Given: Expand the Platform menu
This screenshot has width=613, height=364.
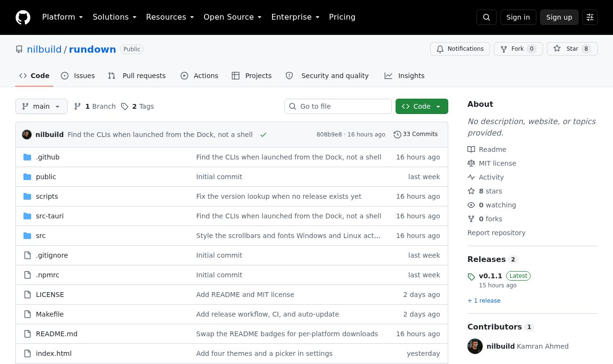Looking at the screenshot, I should pyautogui.click(x=63, y=17).
